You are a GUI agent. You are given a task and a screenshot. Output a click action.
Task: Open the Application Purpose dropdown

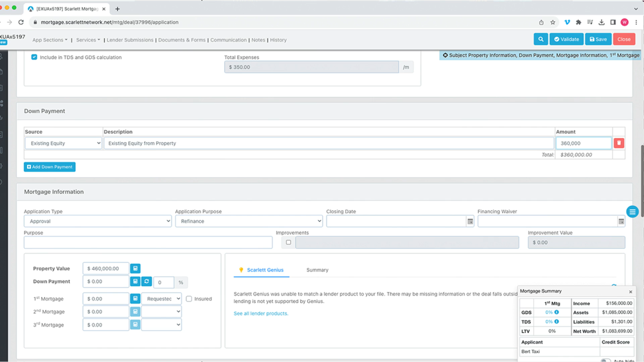249,221
